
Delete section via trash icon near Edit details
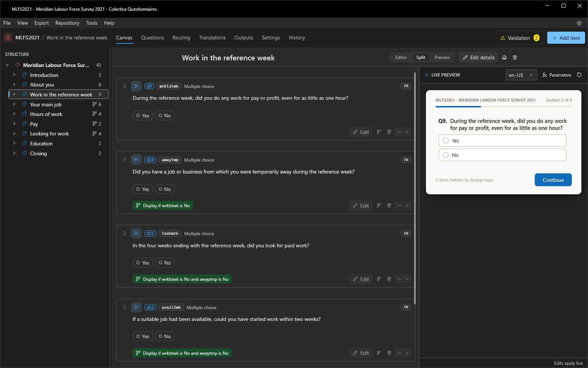coord(515,57)
